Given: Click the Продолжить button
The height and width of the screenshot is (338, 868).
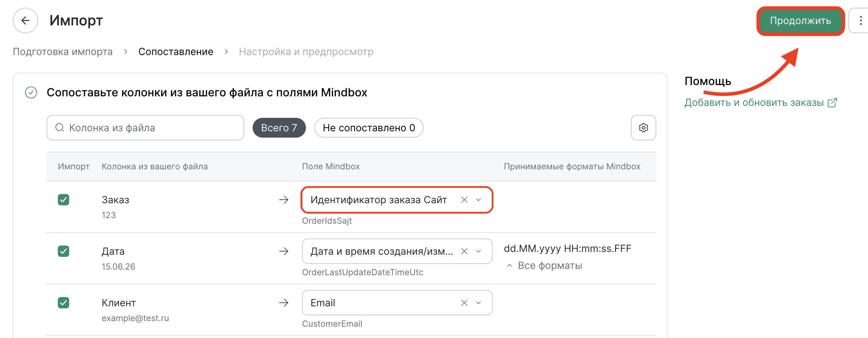Looking at the screenshot, I should (x=800, y=20).
